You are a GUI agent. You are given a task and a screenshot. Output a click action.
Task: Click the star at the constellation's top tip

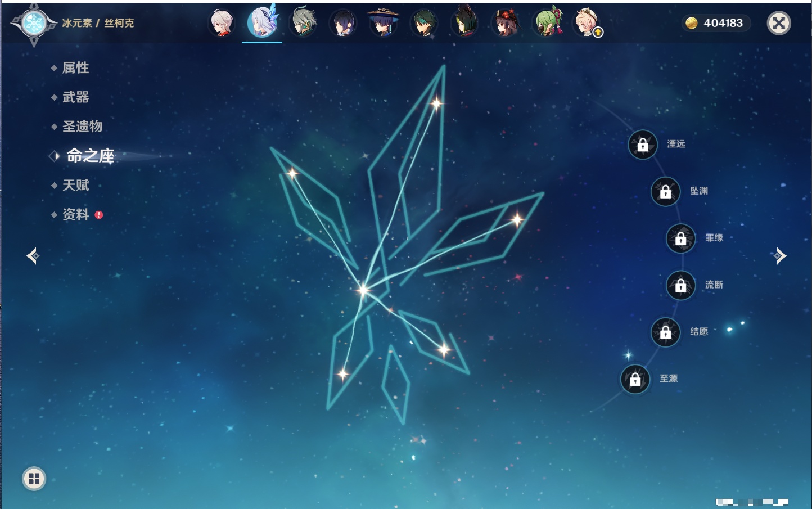point(436,103)
